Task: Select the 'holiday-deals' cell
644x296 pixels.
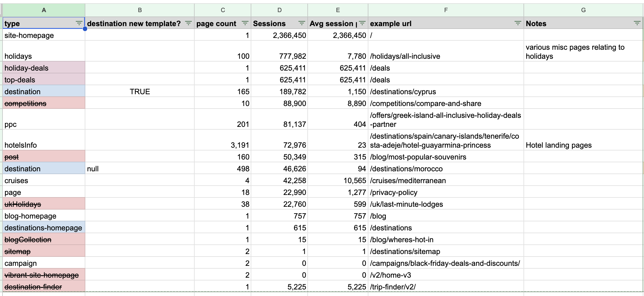Action: 44,68
